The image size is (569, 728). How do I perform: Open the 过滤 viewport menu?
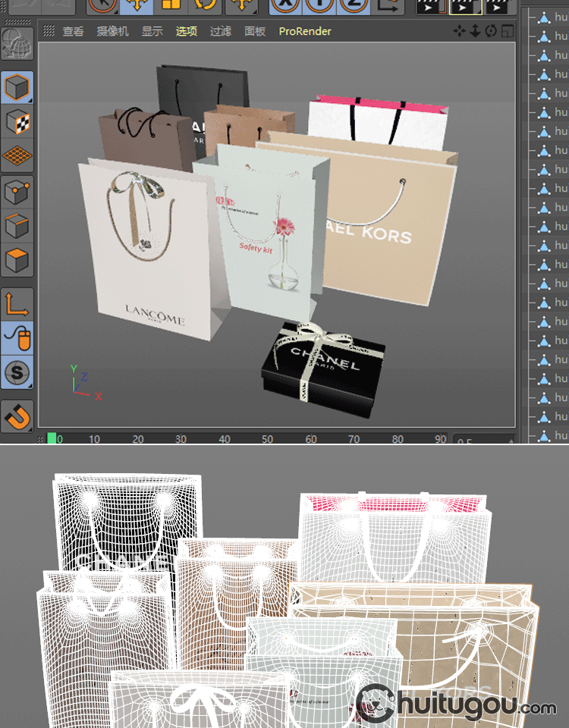tap(221, 31)
